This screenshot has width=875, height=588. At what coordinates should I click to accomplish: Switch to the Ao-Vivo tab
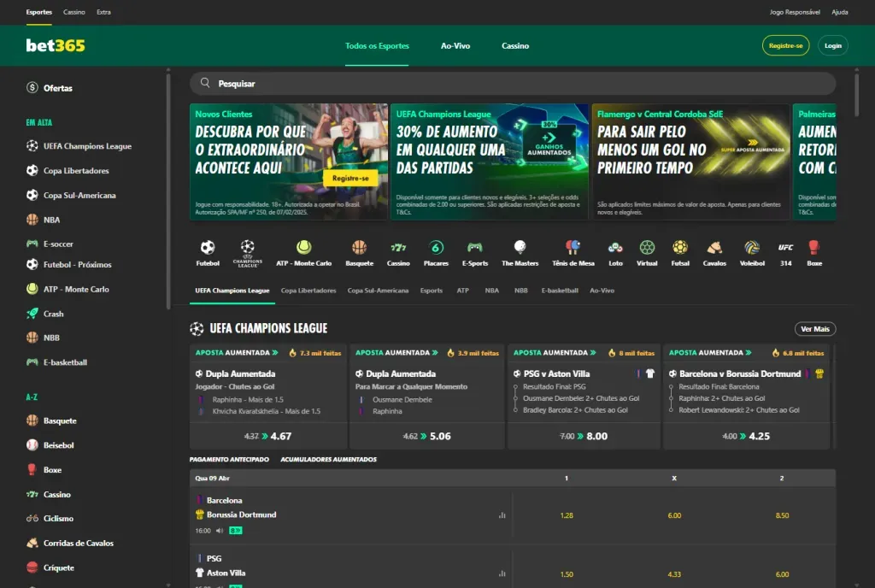coord(455,45)
